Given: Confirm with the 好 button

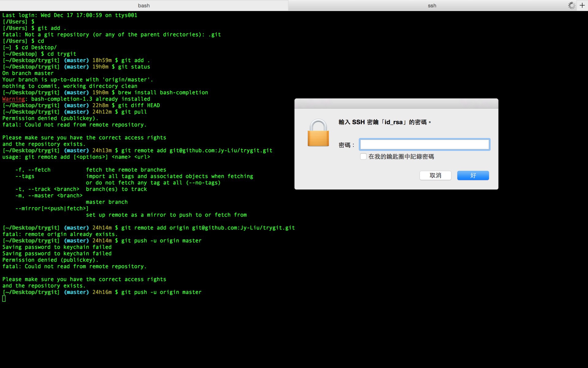Looking at the screenshot, I should (x=473, y=175).
